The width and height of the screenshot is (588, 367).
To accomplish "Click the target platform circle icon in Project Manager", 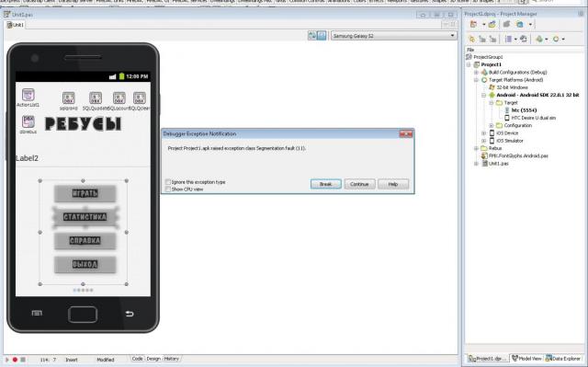I will click(x=556, y=39).
